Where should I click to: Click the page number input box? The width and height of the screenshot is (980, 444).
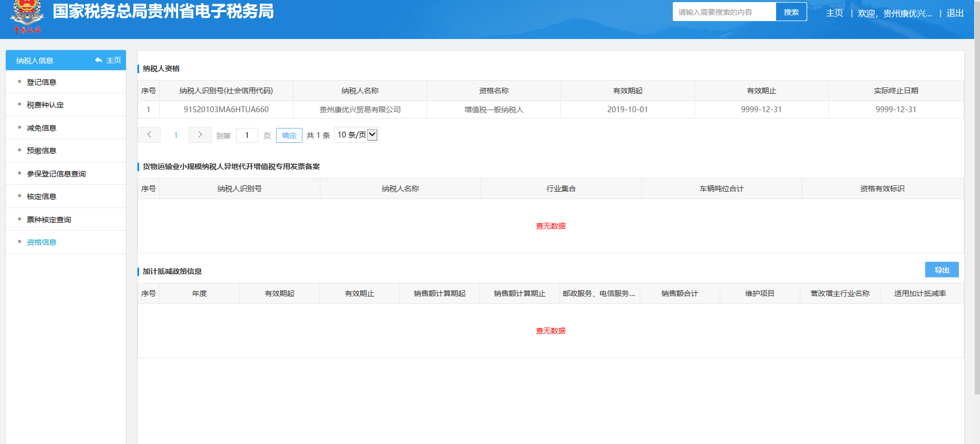click(247, 135)
